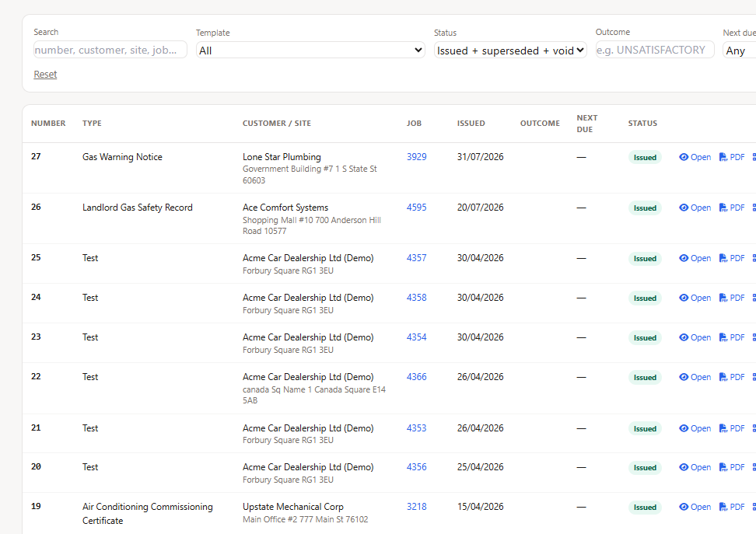Open job 4366 link
The width and height of the screenshot is (756, 534).
point(417,376)
